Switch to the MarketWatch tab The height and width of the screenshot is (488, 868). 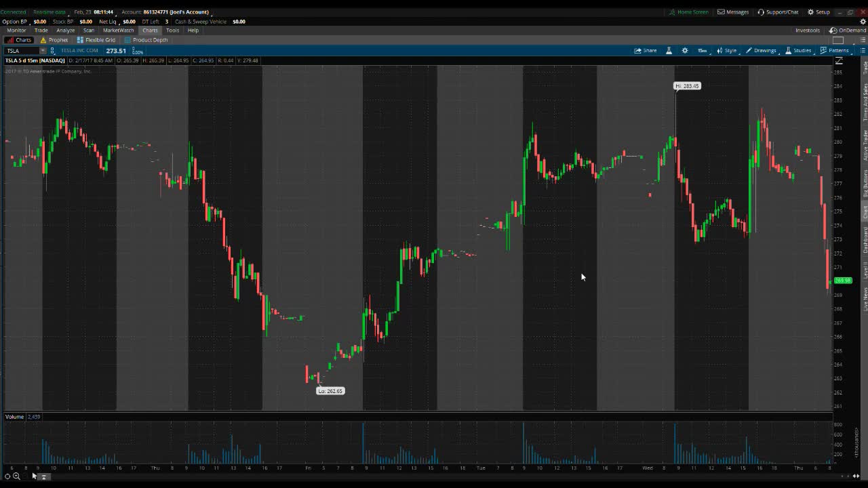(118, 30)
